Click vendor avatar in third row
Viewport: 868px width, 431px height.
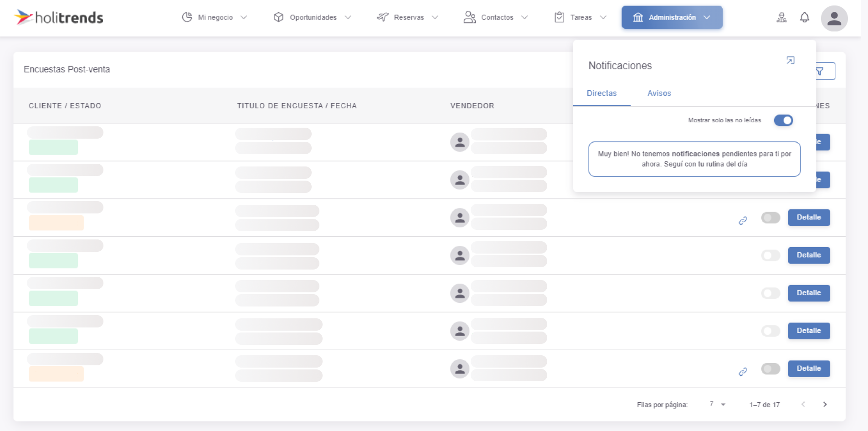click(460, 218)
